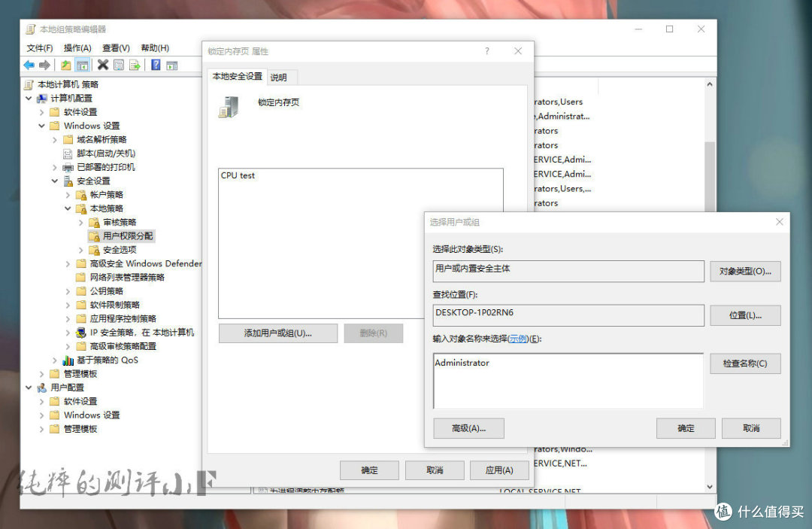Click the folder icon beside 域名解析策略
This screenshot has height=529, width=812.
tap(68, 140)
